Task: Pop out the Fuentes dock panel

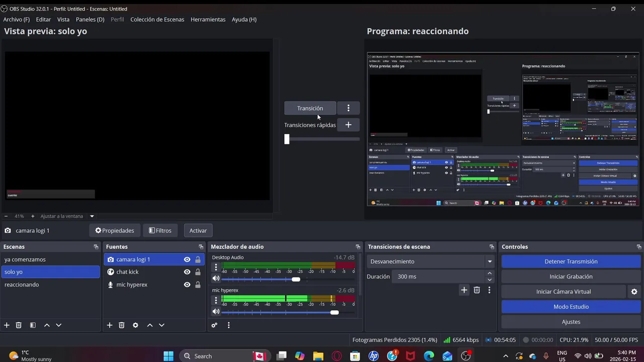Action: click(x=201, y=247)
